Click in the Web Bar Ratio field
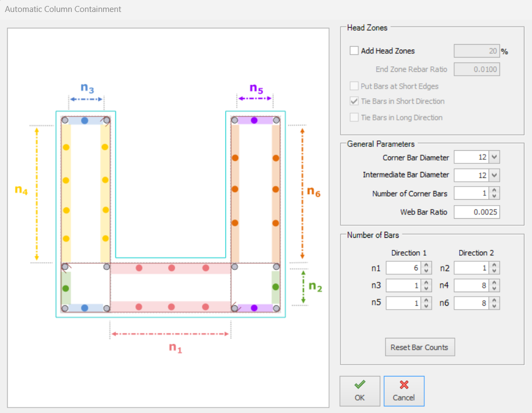The width and height of the screenshot is (532, 413). pyautogui.click(x=477, y=212)
